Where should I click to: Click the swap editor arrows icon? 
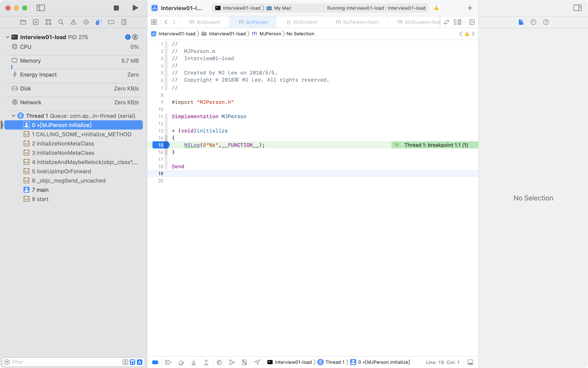(446, 22)
